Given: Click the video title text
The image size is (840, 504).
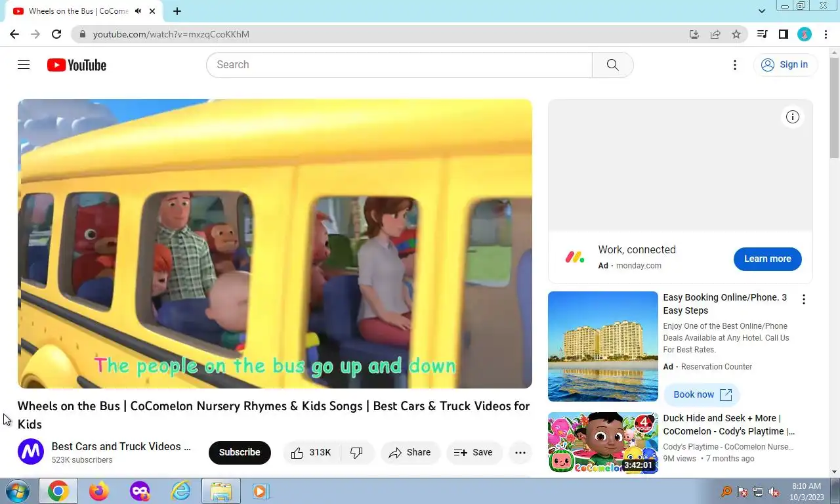Looking at the screenshot, I should click(x=274, y=415).
